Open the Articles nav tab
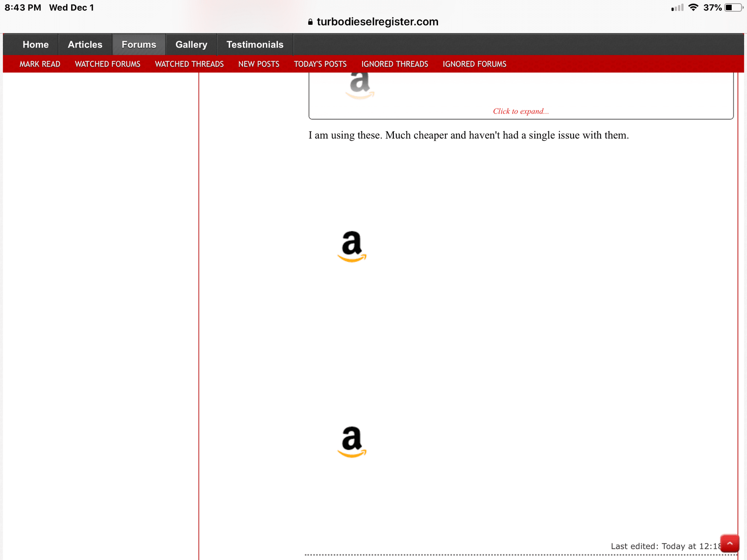 (x=85, y=44)
